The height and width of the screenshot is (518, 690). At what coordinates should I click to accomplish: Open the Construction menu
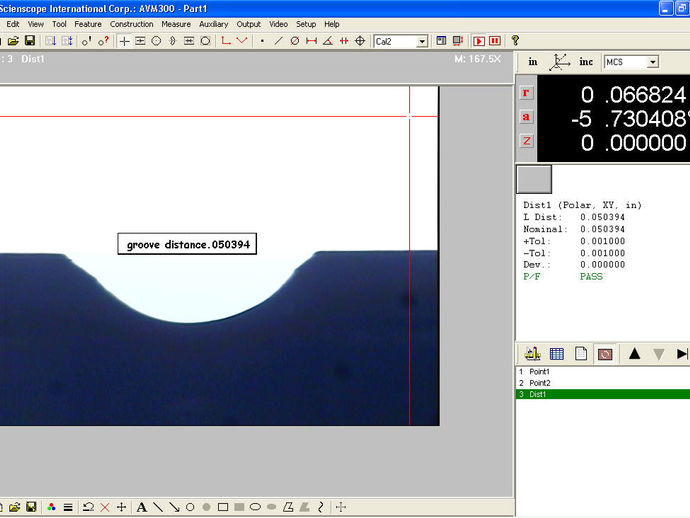pos(132,24)
